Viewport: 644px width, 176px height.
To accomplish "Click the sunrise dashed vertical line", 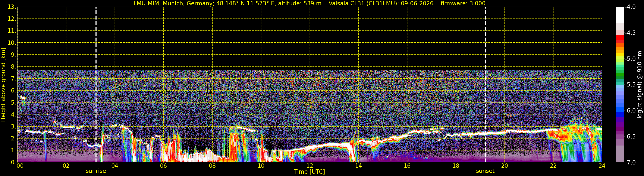I will coord(96,84).
